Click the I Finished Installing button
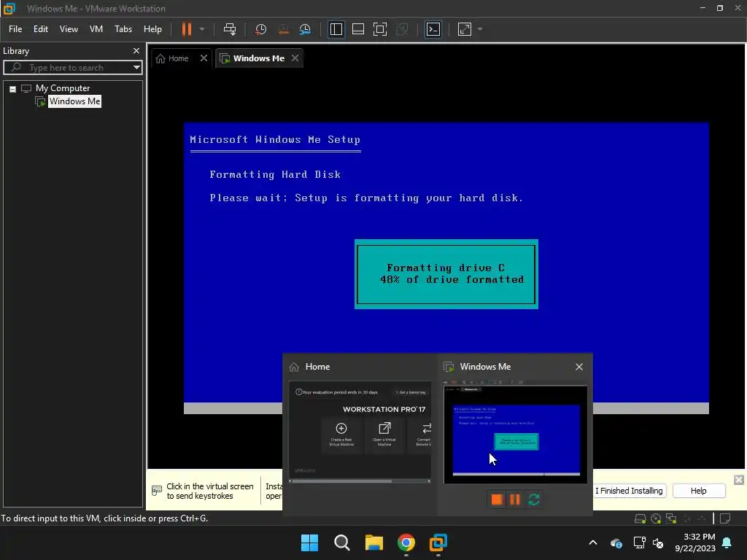This screenshot has height=560, width=747. pyautogui.click(x=629, y=491)
